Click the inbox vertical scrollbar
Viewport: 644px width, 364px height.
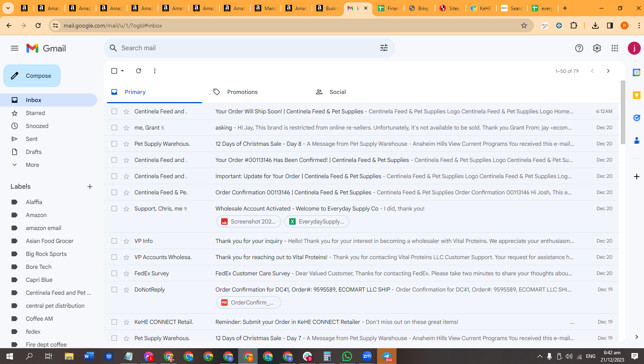623,113
